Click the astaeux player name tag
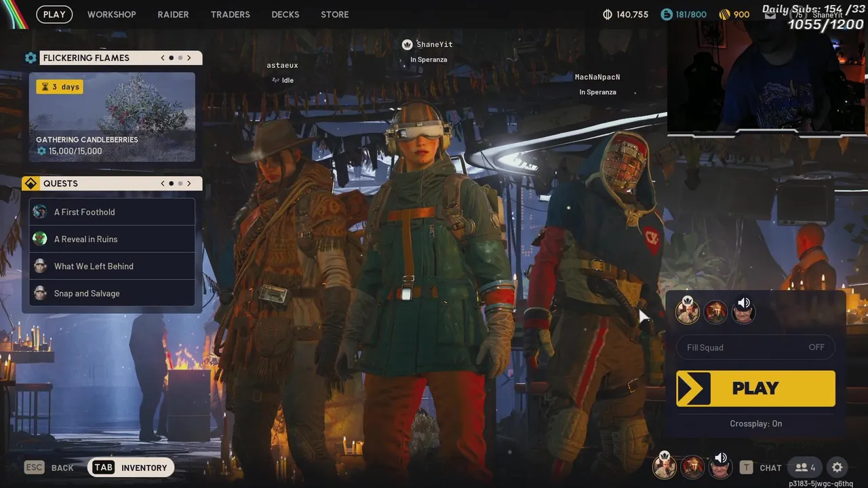The width and height of the screenshot is (868, 488). coord(282,66)
